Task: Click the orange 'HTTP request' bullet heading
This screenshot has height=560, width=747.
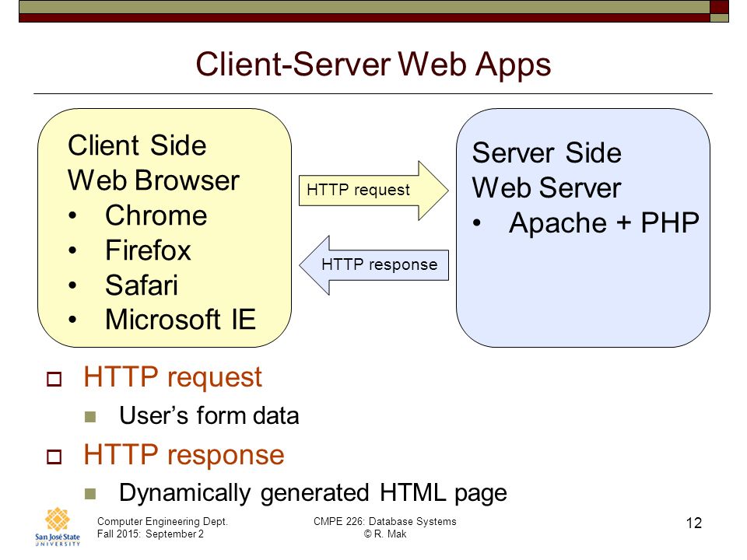Action: coord(173,378)
